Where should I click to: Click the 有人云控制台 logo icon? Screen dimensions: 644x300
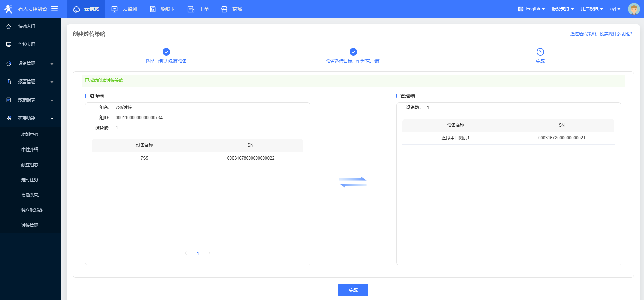click(x=8, y=9)
